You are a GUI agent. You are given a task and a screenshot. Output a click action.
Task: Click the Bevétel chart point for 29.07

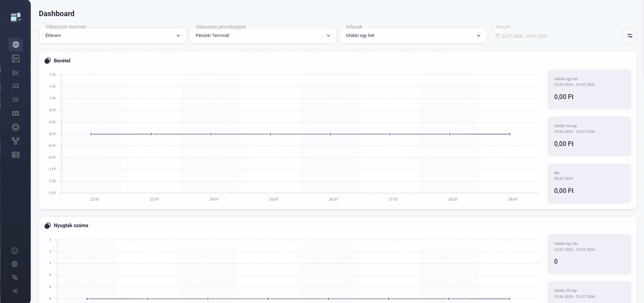(509, 134)
